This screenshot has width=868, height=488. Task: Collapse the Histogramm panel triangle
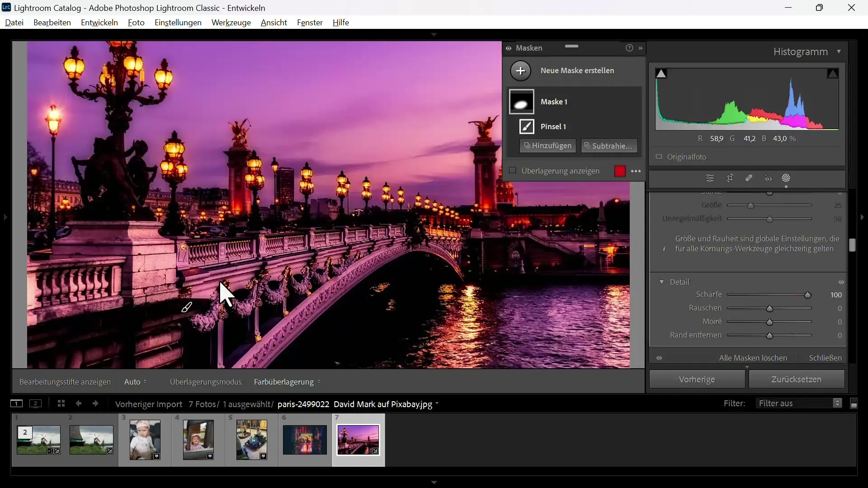[839, 52]
